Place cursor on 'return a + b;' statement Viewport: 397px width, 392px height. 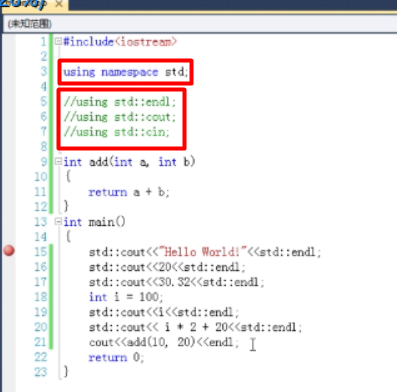point(129,192)
